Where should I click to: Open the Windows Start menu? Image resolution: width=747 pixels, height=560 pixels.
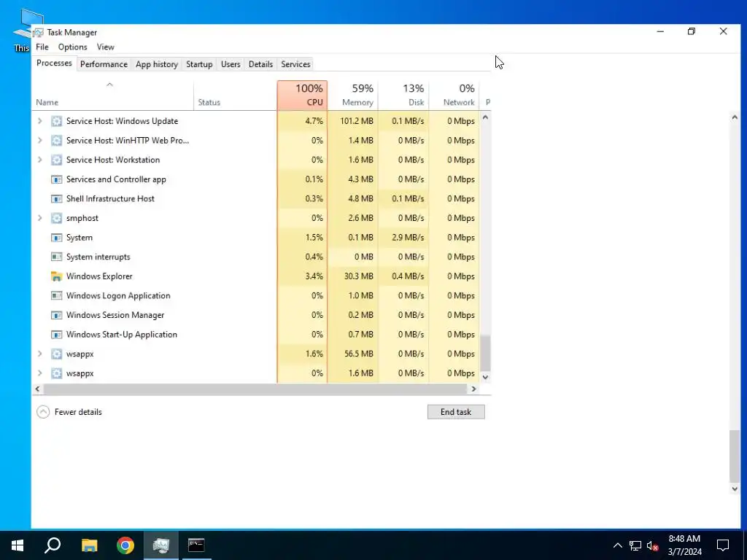(18, 545)
